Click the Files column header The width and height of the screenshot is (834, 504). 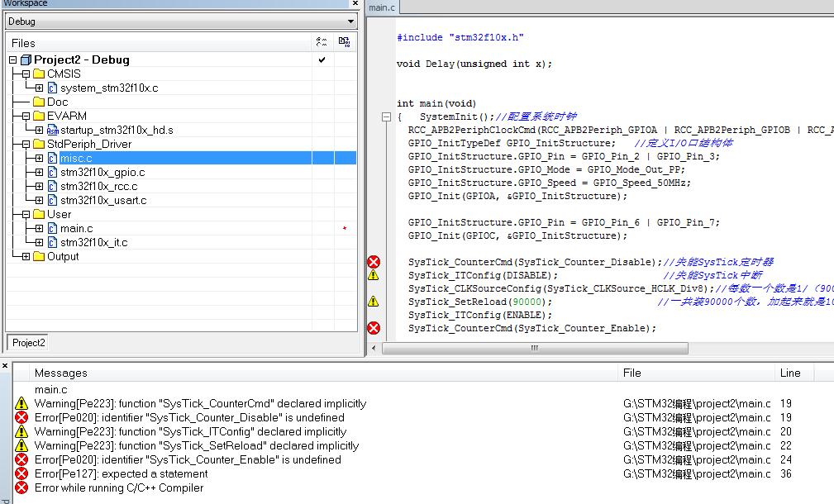click(159, 42)
